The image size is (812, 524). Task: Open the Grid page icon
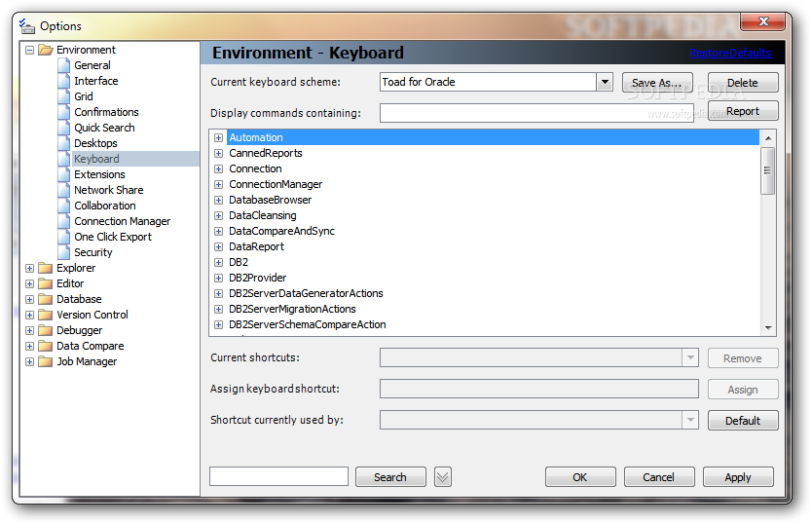[63, 96]
